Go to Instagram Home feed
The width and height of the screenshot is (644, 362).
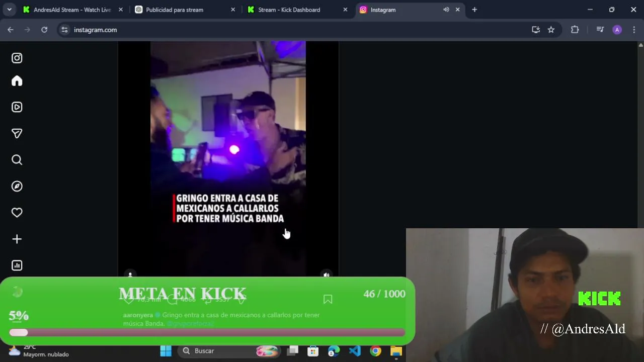point(17,81)
